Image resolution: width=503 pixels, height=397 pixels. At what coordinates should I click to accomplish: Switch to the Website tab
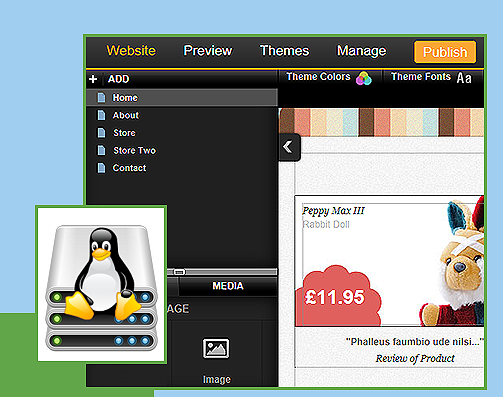coord(131,51)
